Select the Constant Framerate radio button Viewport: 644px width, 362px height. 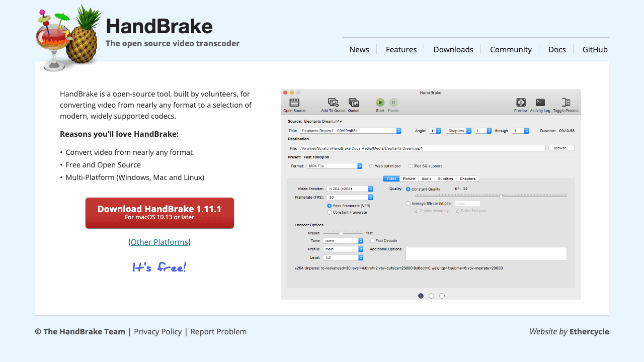(330, 212)
